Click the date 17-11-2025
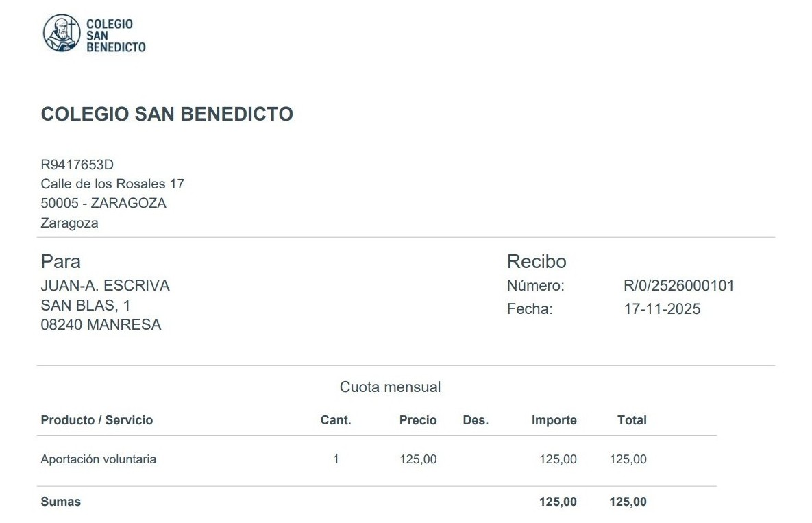The width and height of the screenshot is (812, 523). (662, 309)
